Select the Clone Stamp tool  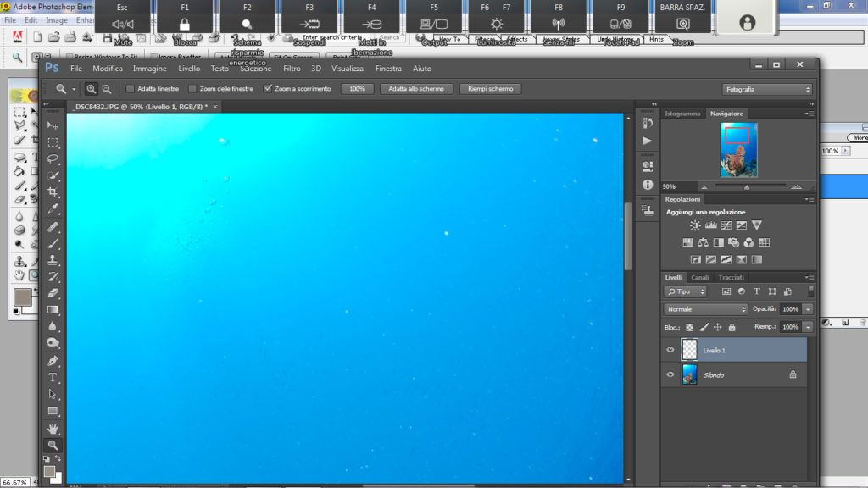click(x=53, y=260)
